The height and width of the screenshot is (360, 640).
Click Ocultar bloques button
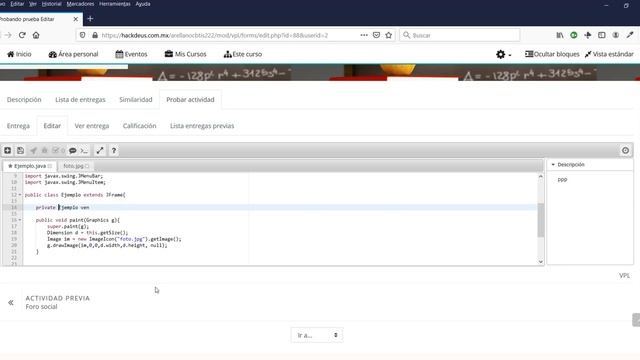click(552, 54)
